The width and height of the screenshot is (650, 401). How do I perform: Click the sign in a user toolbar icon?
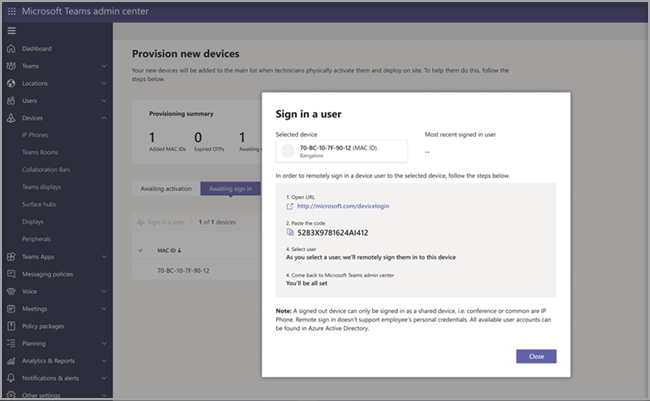click(x=141, y=222)
